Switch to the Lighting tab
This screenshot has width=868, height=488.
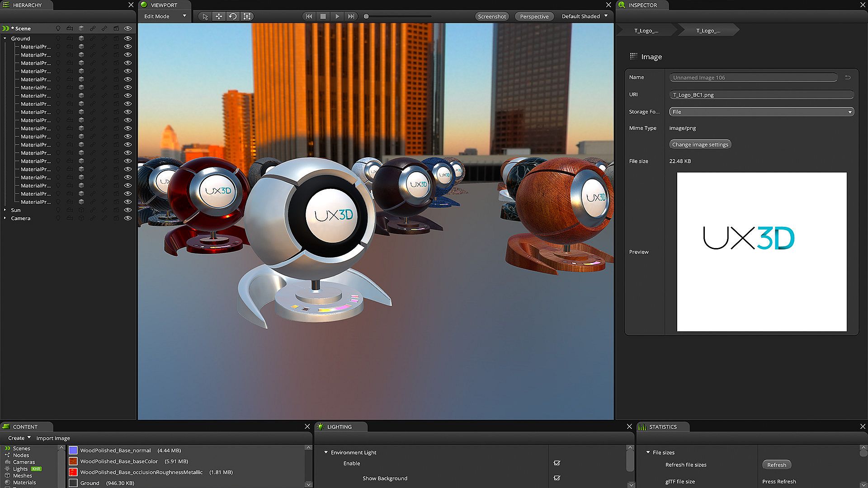(x=339, y=427)
